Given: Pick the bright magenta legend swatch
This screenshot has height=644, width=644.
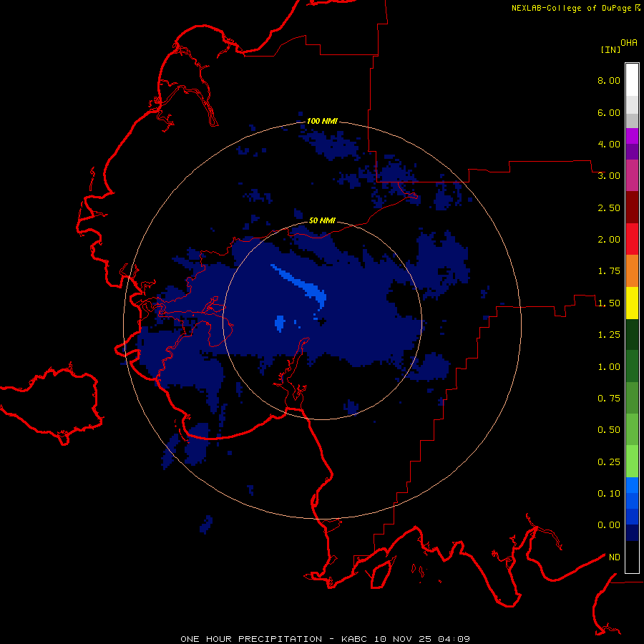Looking at the screenshot, I should click(632, 136).
